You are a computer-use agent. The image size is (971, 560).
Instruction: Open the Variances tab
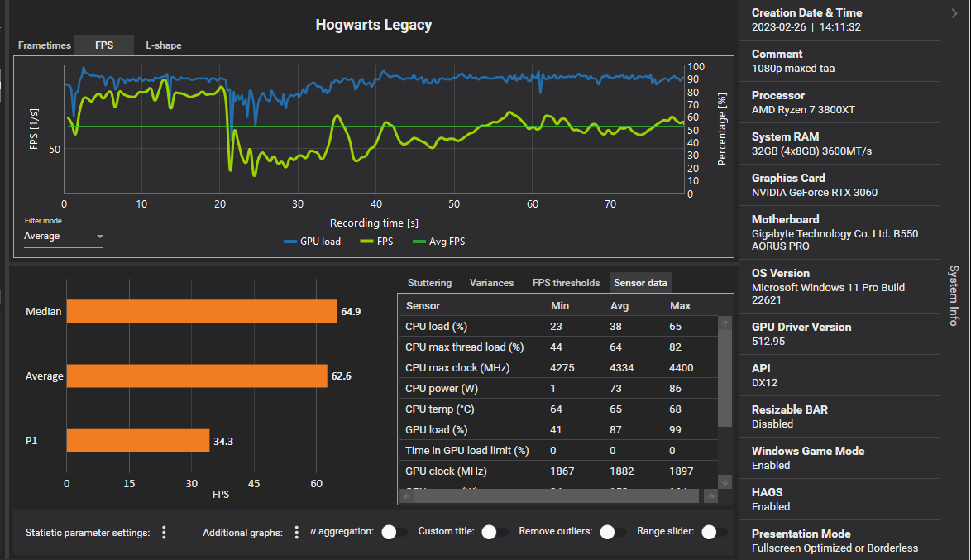click(x=491, y=282)
